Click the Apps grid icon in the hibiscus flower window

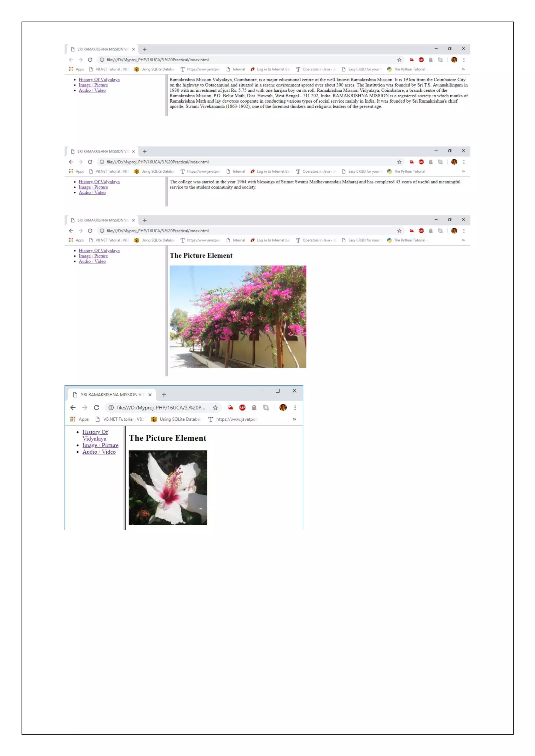pos(73,419)
